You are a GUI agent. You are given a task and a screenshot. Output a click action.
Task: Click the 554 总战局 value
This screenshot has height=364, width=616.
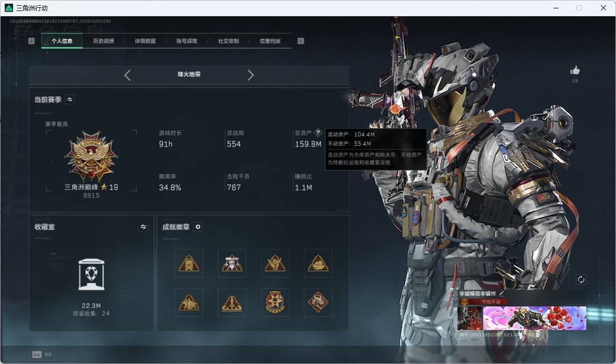click(234, 144)
